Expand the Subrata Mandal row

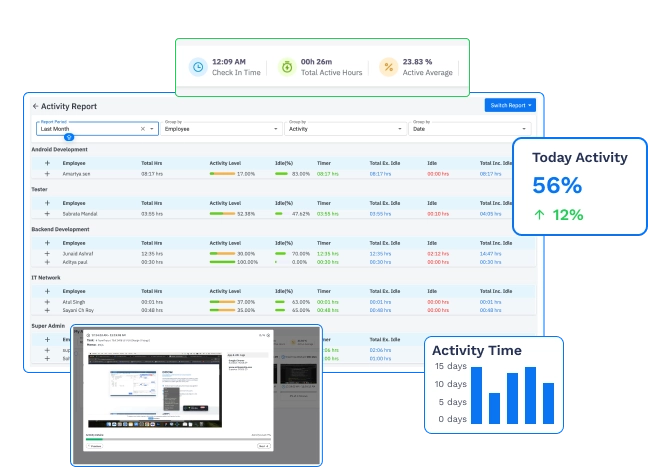[47, 213]
